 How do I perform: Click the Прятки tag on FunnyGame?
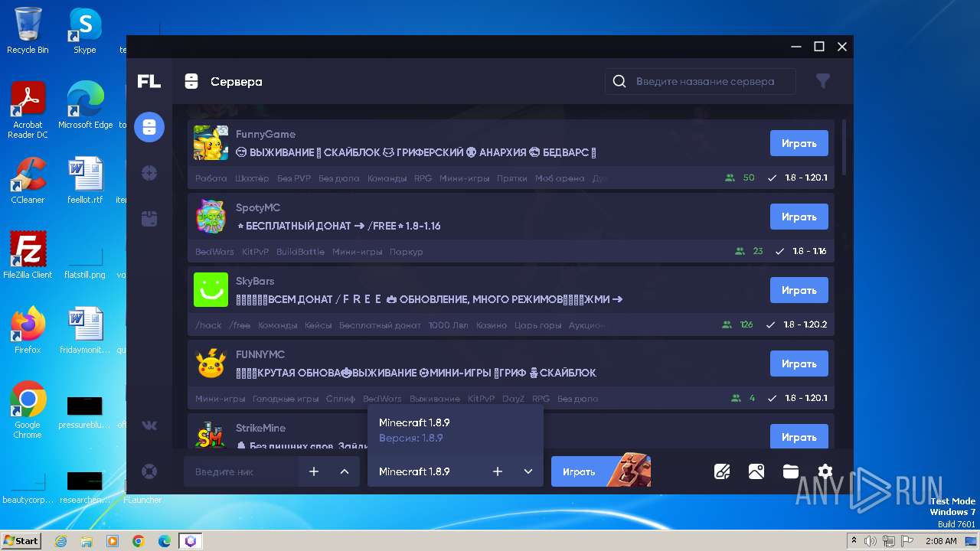click(x=512, y=178)
